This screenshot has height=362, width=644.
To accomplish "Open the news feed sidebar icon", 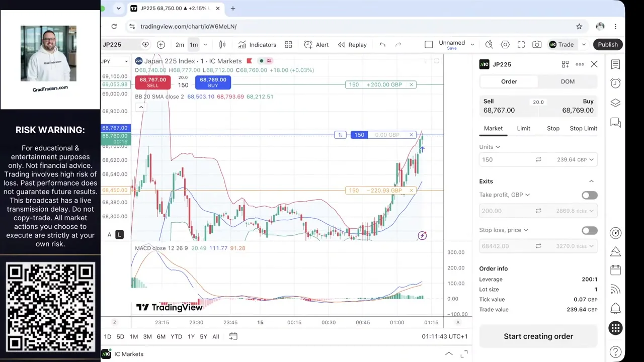I will point(615,289).
